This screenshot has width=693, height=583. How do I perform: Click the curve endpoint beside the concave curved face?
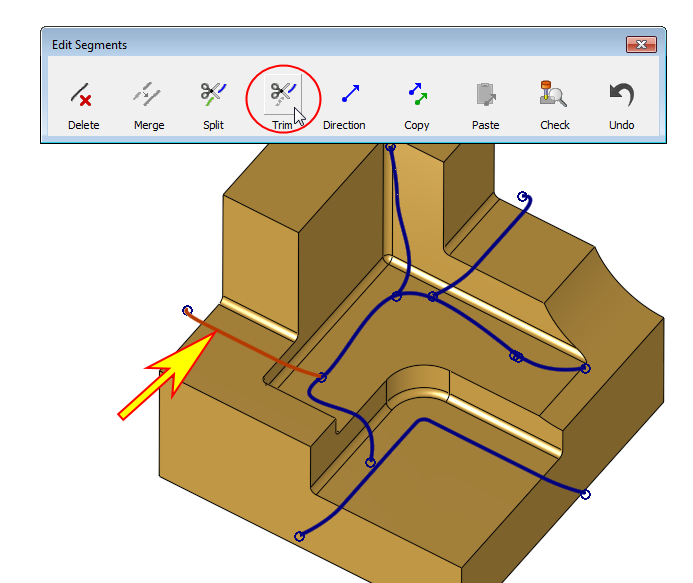(x=585, y=368)
